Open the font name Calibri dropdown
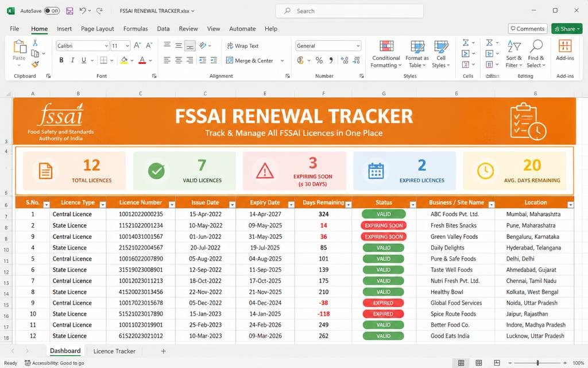The height and width of the screenshot is (368, 588). click(106, 46)
